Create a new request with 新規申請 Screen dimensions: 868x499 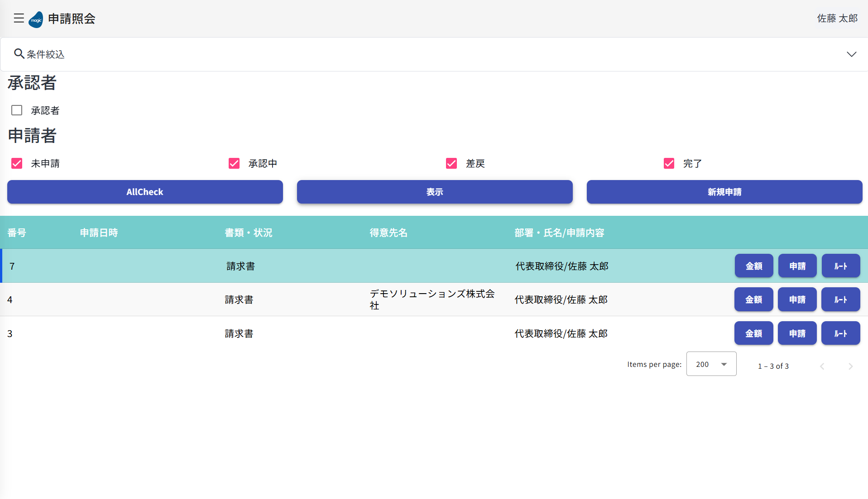pyautogui.click(x=724, y=192)
